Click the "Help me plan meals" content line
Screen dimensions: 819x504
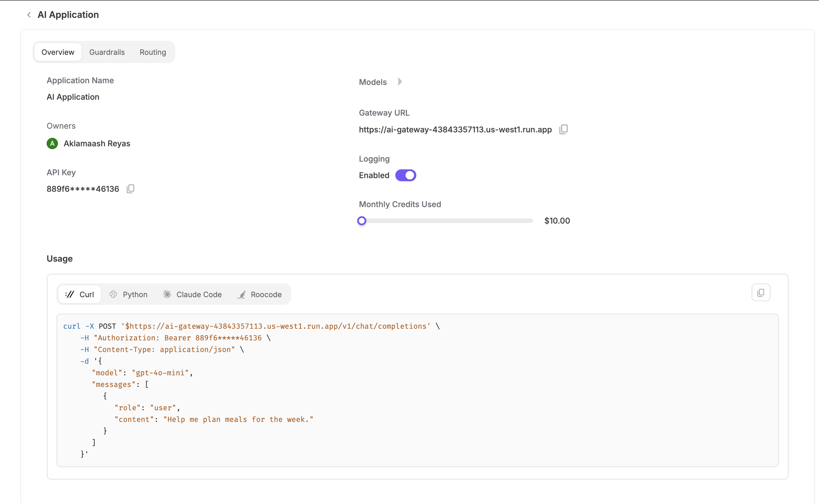click(214, 419)
